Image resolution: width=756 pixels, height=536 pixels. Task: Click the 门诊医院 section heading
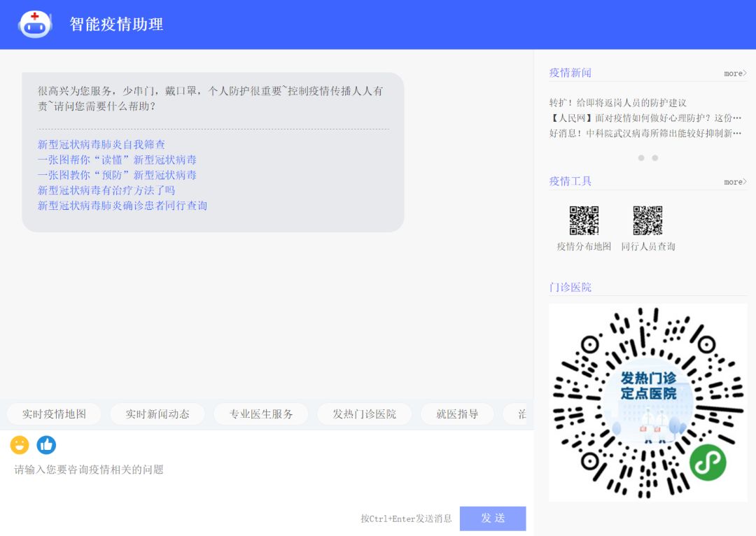click(570, 288)
